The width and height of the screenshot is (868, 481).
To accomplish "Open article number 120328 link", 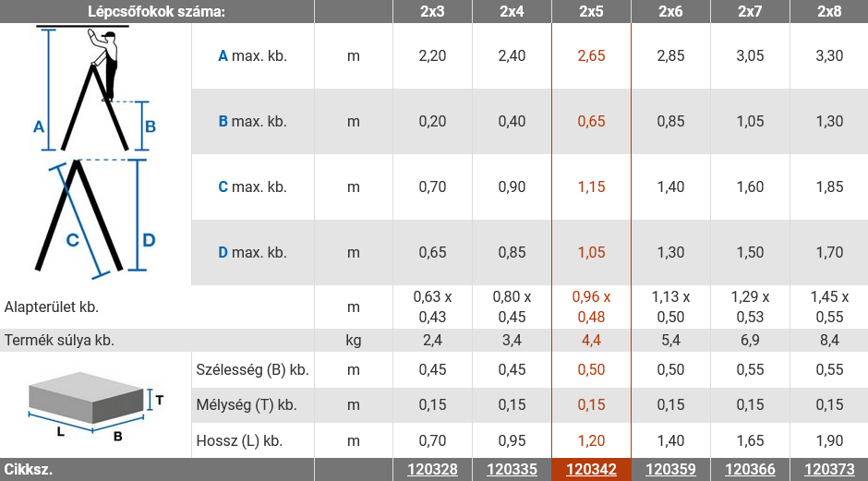I will point(432,469).
